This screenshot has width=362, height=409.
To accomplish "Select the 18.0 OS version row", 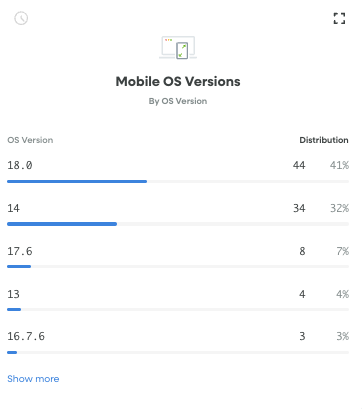I will [x=178, y=171].
